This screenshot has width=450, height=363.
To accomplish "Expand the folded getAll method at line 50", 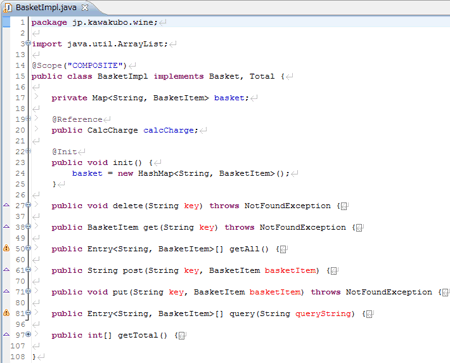I will (x=28, y=248).
